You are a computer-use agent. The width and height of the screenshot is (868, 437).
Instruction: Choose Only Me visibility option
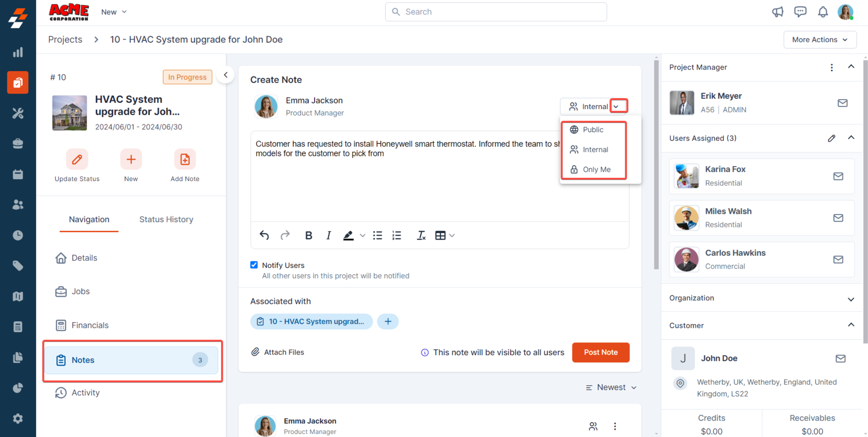[x=596, y=170]
